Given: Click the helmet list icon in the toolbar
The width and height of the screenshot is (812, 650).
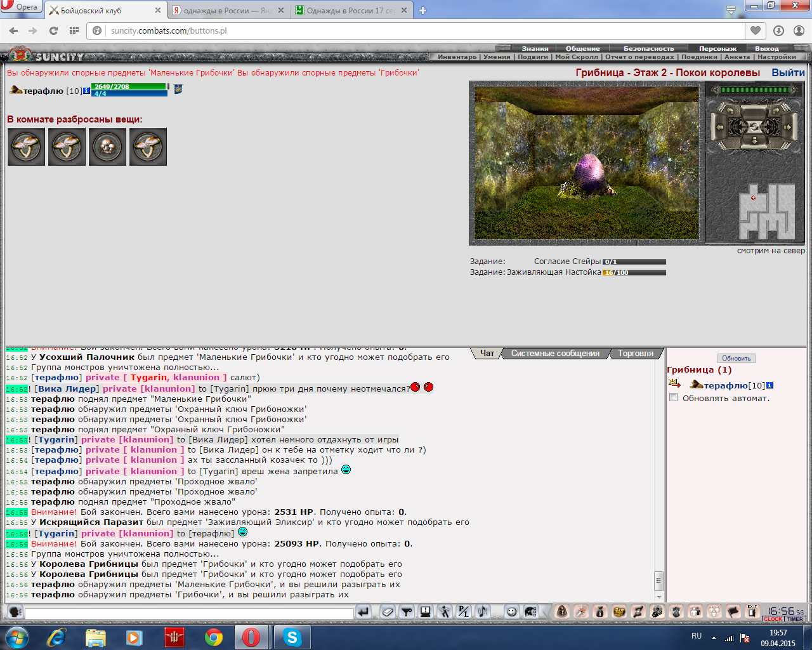Looking at the screenshot, I should click(x=530, y=612).
